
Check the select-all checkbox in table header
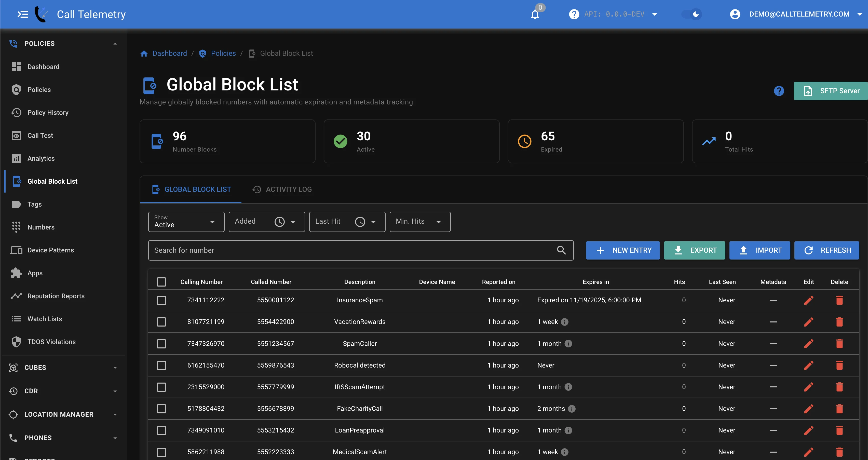(161, 282)
